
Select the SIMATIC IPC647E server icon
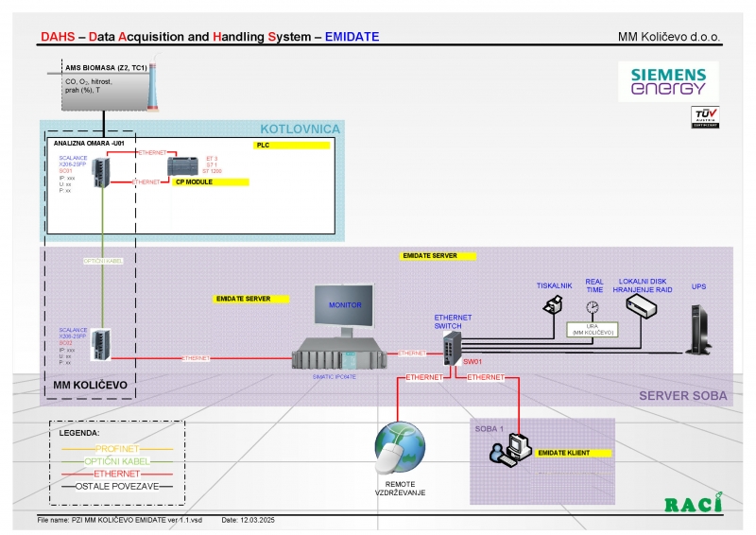click(x=340, y=356)
